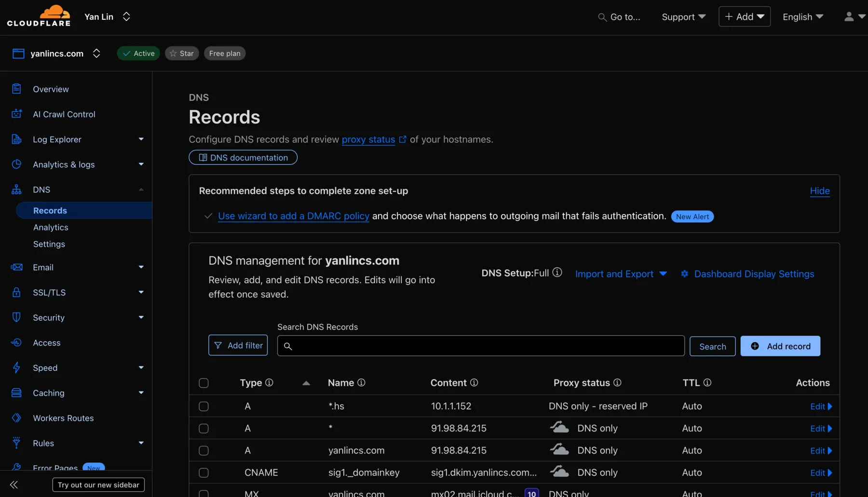Open the DMARC policy wizard link
The height and width of the screenshot is (497, 868).
coord(293,216)
